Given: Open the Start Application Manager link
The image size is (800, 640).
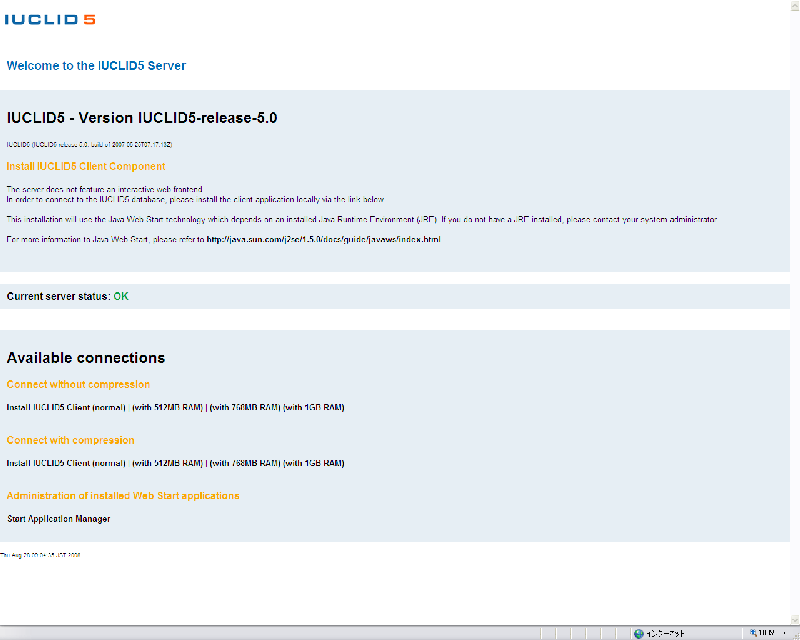Looking at the screenshot, I should [59, 519].
